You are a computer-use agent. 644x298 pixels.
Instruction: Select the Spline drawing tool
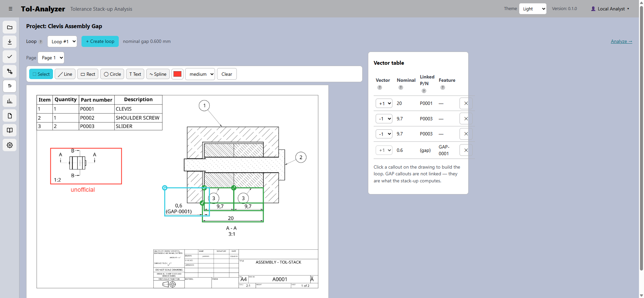point(158,74)
